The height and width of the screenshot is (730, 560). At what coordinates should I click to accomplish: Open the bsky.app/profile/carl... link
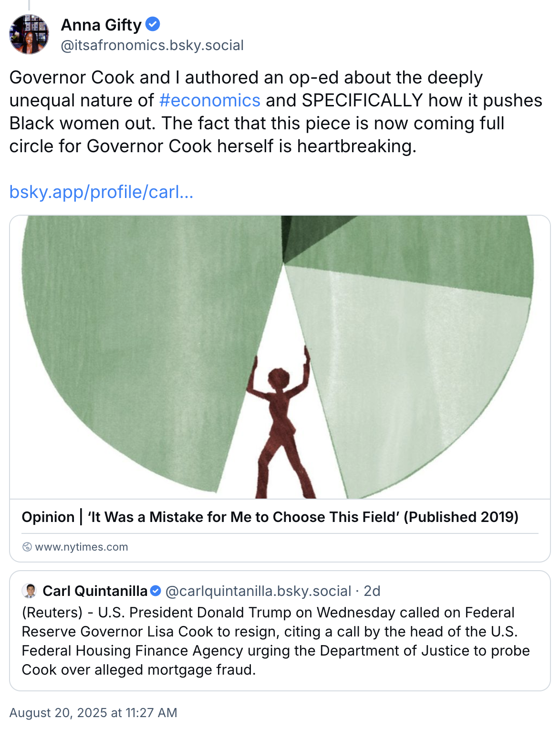pos(101,192)
